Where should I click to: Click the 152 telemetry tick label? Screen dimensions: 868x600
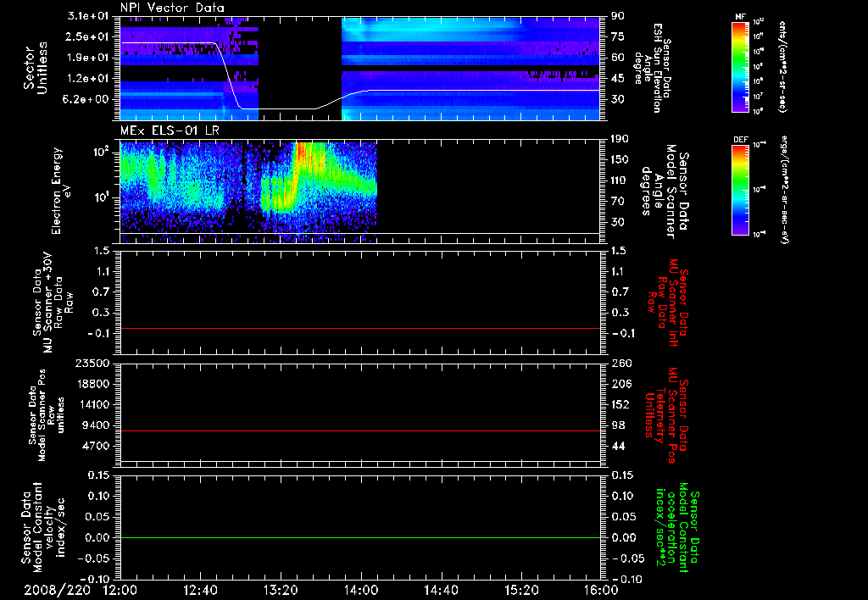tap(620, 404)
